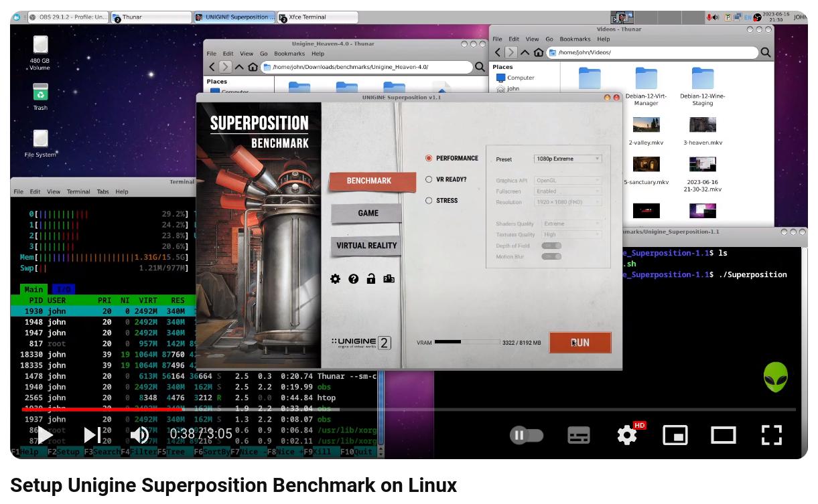The width and height of the screenshot is (818, 504).
Task: Select the 3-heaven.mkv video thumbnail
Action: tap(702, 125)
